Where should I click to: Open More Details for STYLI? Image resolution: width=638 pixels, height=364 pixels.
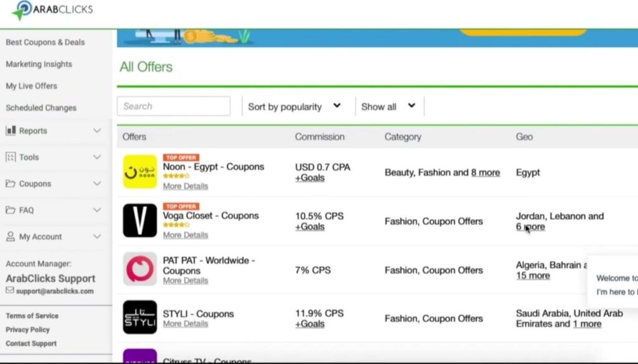[186, 324]
